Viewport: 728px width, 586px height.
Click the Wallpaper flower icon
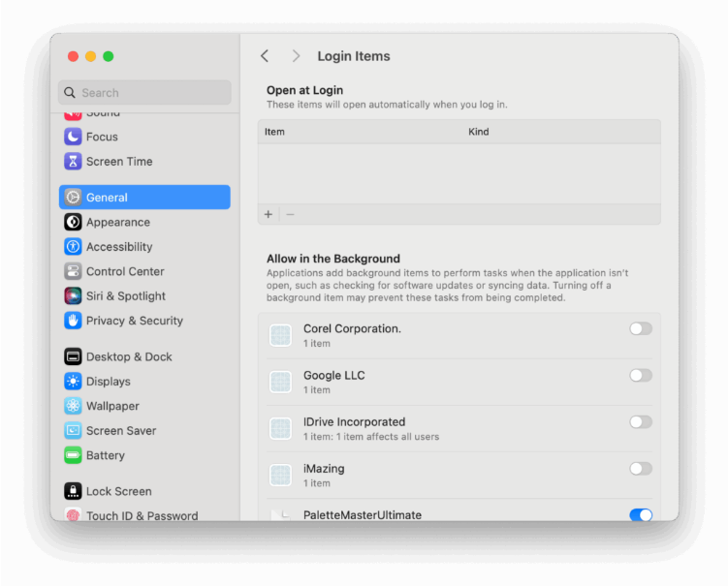click(73, 406)
